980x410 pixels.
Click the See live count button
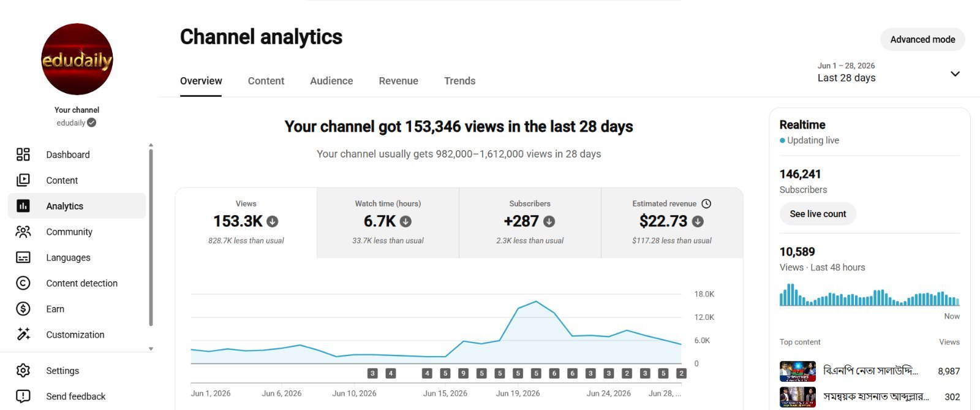pyautogui.click(x=818, y=214)
